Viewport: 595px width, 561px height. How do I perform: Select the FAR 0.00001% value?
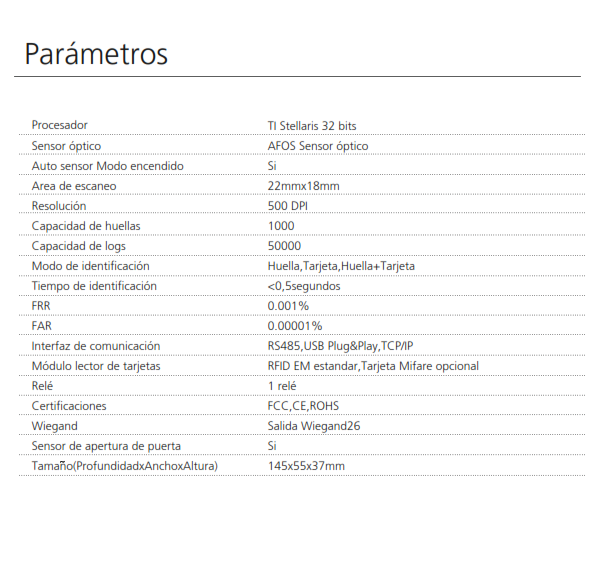coord(295,326)
